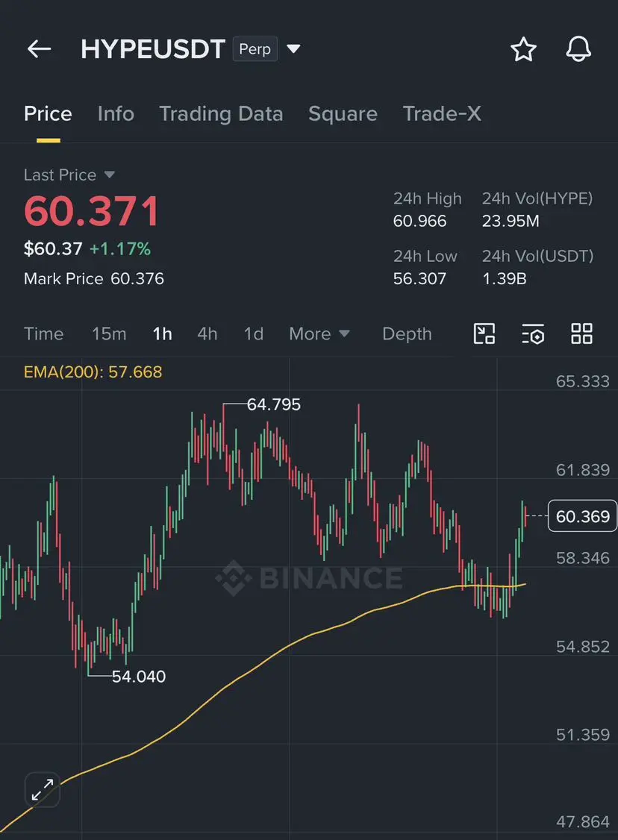The height and width of the screenshot is (840, 618).
Task: Select the 1h chart interval
Action: coord(163,333)
